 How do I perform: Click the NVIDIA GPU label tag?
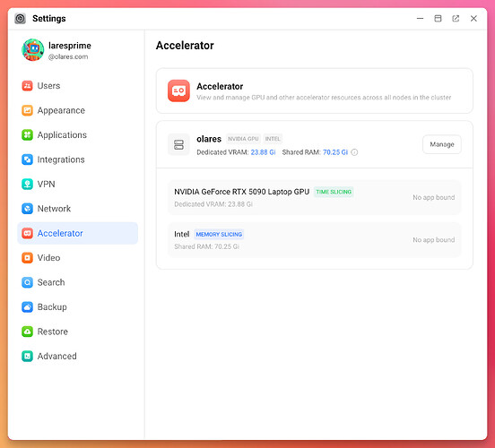click(x=243, y=139)
